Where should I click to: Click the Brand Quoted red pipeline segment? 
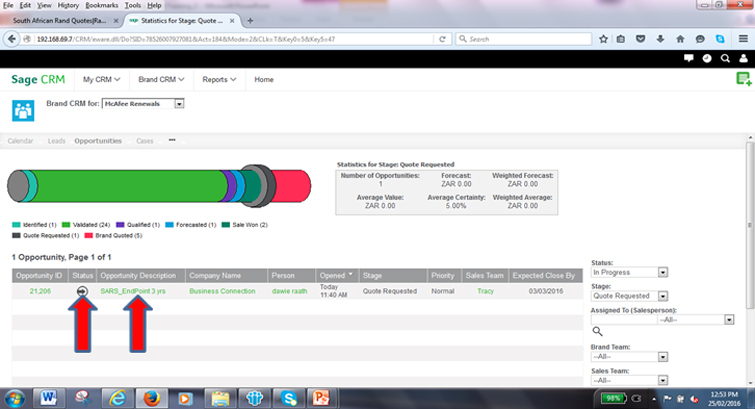[292, 186]
